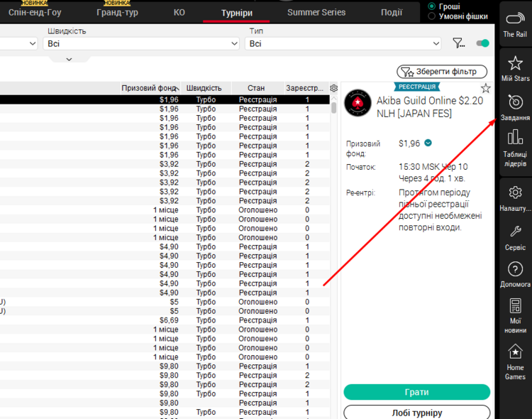Open Таблиці лідерів leaderboard icon
532x419 pixels.
pos(515,146)
